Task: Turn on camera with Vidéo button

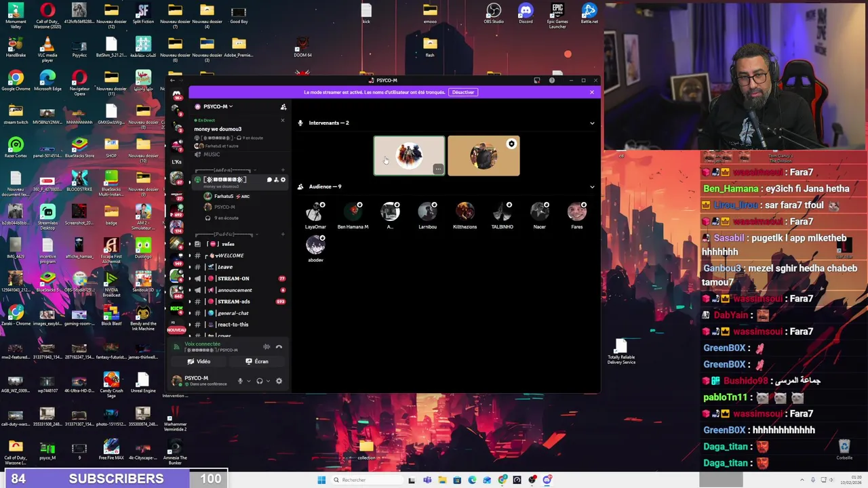Action: [199, 362]
